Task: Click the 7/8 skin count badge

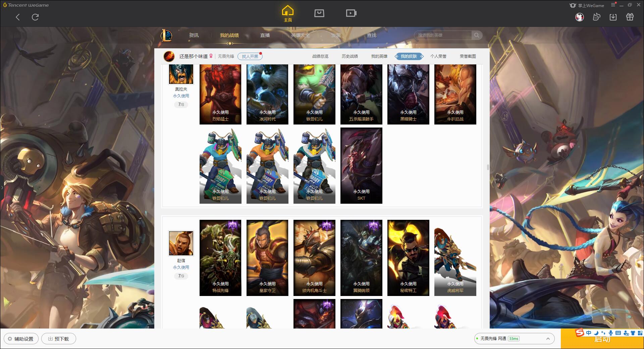Action: (181, 105)
